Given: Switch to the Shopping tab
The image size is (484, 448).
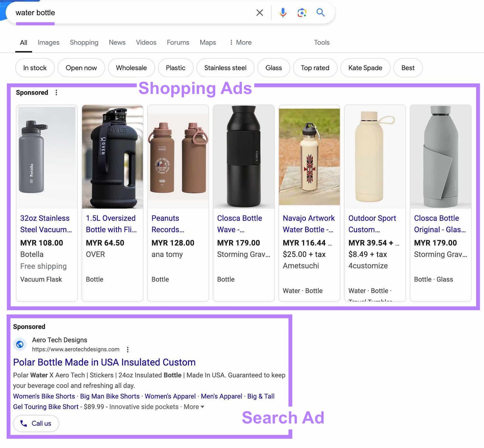Looking at the screenshot, I should pyautogui.click(x=84, y=42).
